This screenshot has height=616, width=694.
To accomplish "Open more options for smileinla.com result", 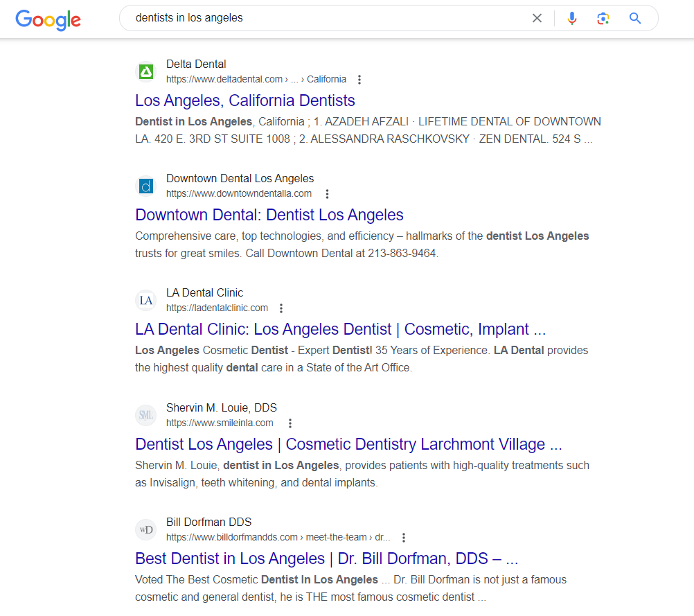I will click(x=290, y=423).
